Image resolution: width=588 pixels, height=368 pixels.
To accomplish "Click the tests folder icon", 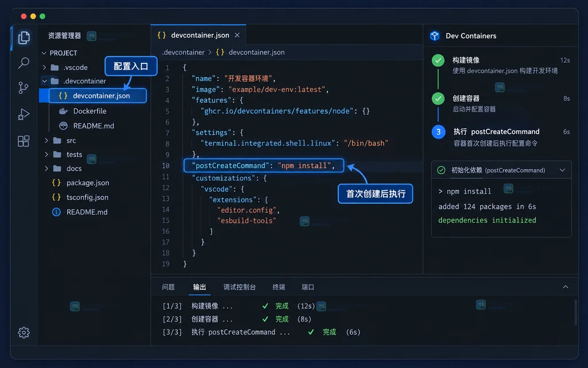I will tap(57, 154).
